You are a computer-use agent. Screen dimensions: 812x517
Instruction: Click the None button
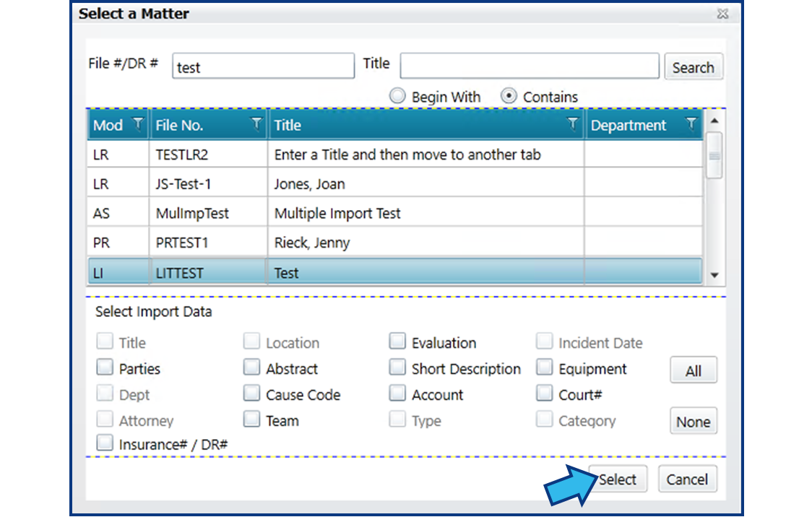[x=694, y=421]
